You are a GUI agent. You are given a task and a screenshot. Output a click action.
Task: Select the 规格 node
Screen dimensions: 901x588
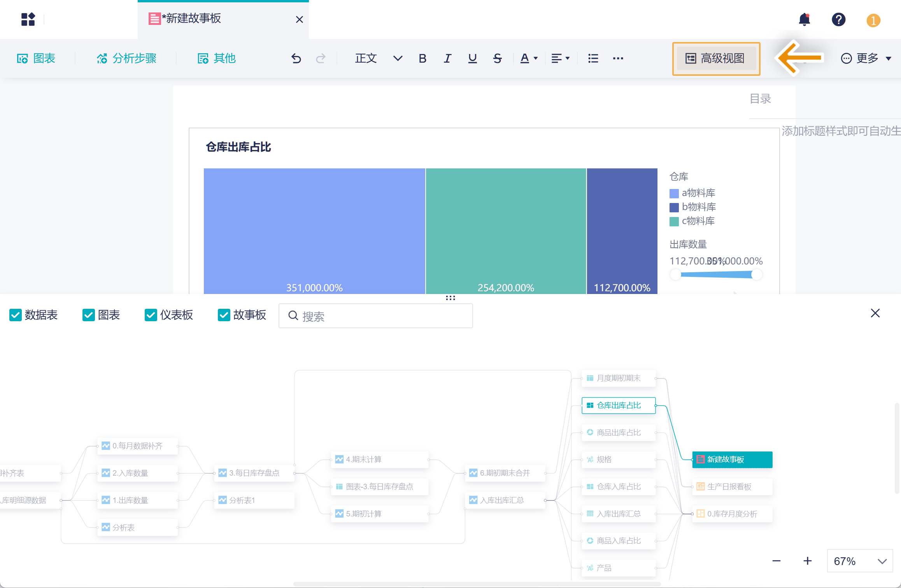point(619,460)
